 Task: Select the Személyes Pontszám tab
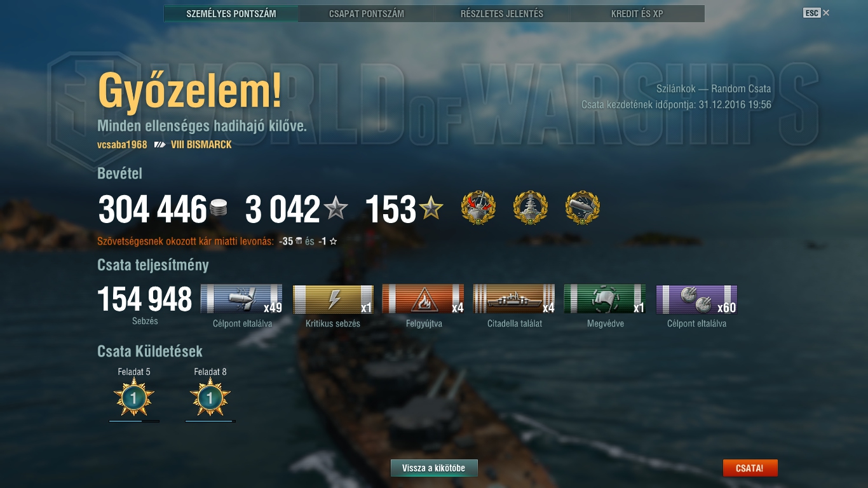(x=231, y=13)
